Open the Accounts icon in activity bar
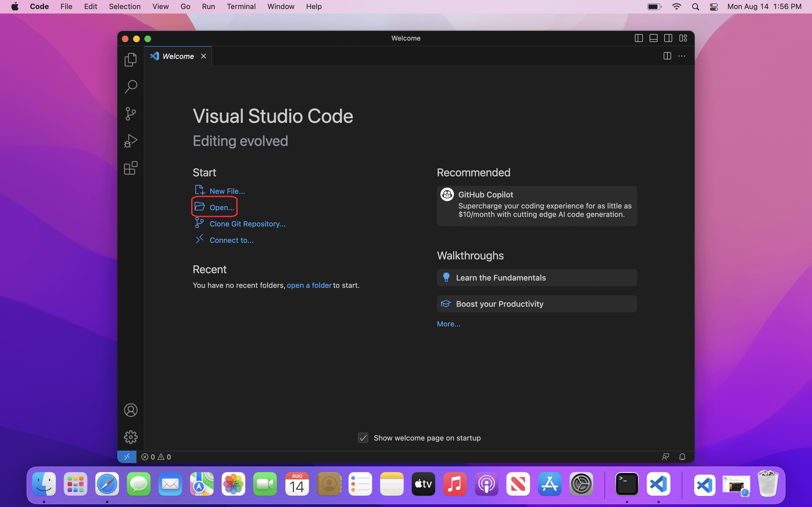Screen dimensions: 812x507 tap(131, 410)
